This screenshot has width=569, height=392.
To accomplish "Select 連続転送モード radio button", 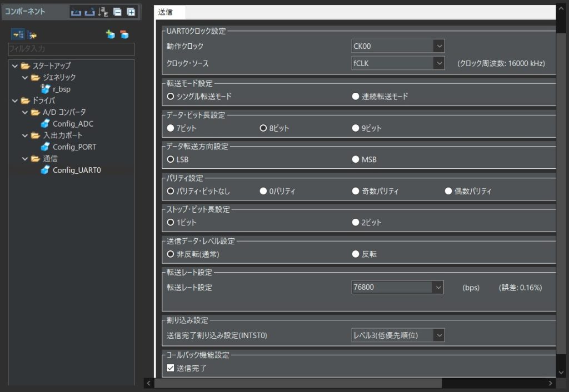I will pos(356,97).
